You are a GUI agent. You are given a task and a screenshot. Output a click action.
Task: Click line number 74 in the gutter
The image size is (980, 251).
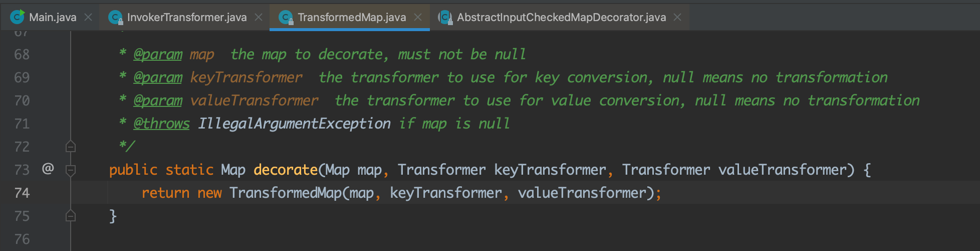(22, 193)
